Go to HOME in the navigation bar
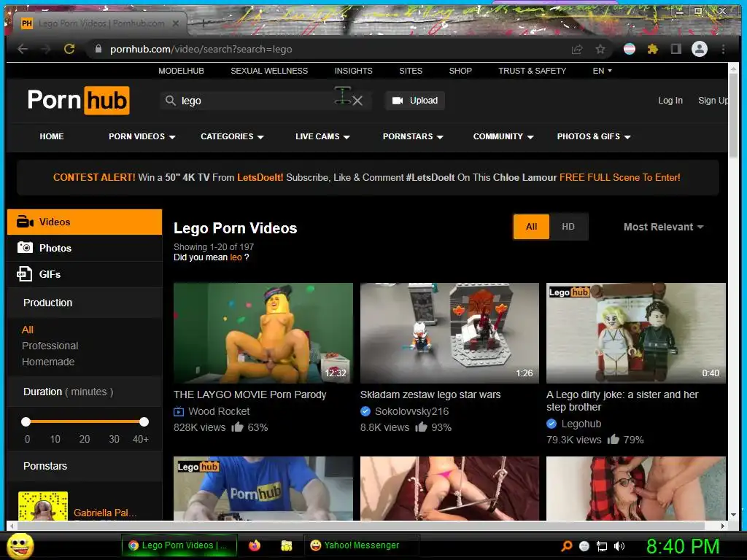The width and height of the screenshot is (747, 560). pyautogui.click(x=52, y=136)
